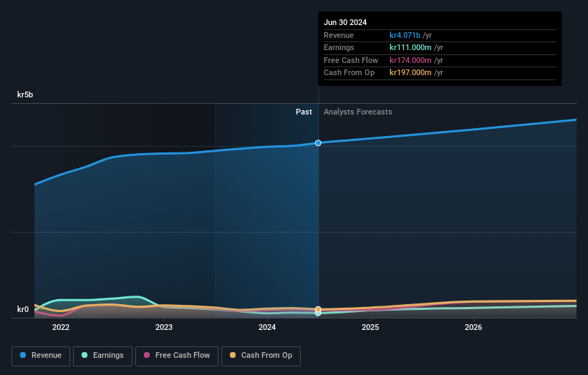Click the 2026 x-axis label

(x=473, y=327)
